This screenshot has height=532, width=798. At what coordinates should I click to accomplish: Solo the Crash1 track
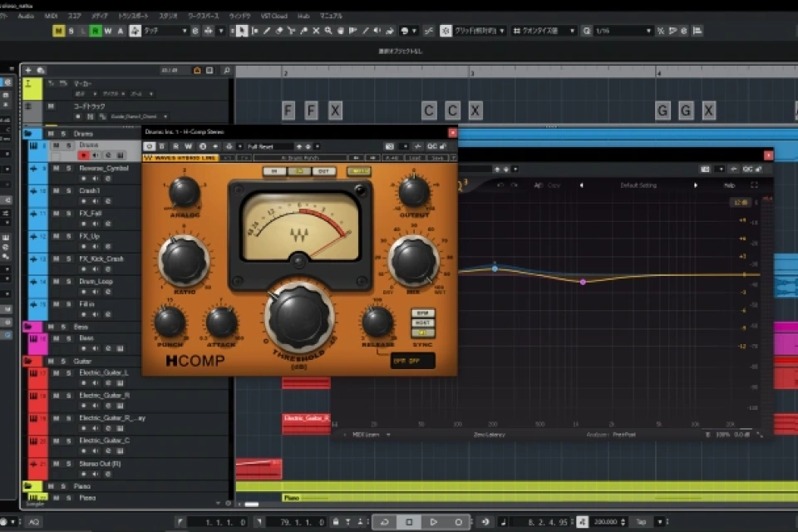click(x=68, y=190)
